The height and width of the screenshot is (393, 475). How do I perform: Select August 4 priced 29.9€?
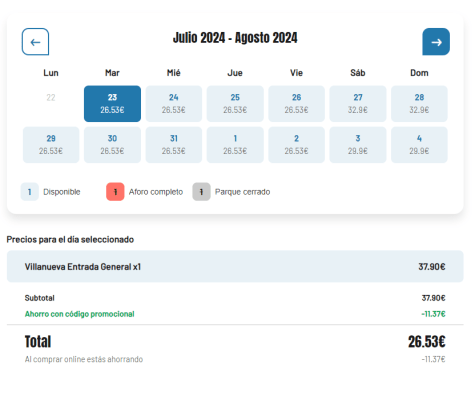click(x=419, y=145)
